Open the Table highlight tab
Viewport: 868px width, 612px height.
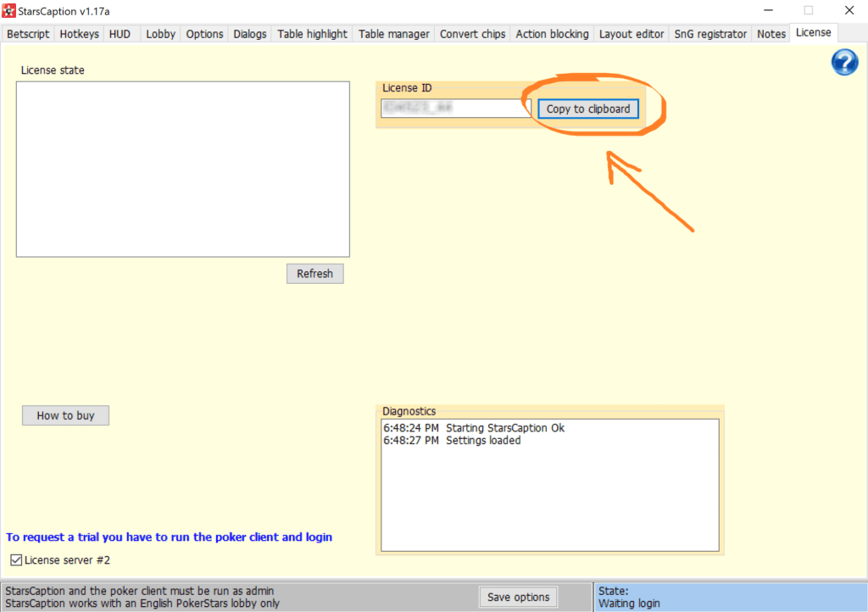pos(312,34)
